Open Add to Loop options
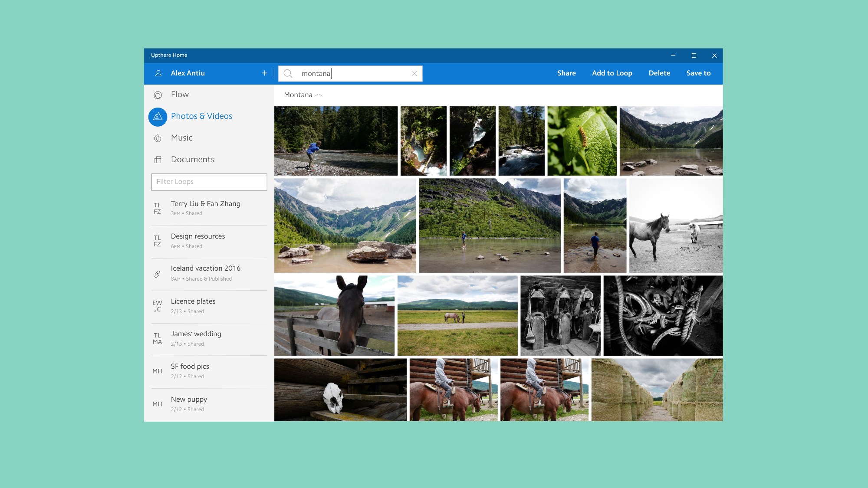Image resolution: width=868 pixels, height=488 pixels. (612, 73)
